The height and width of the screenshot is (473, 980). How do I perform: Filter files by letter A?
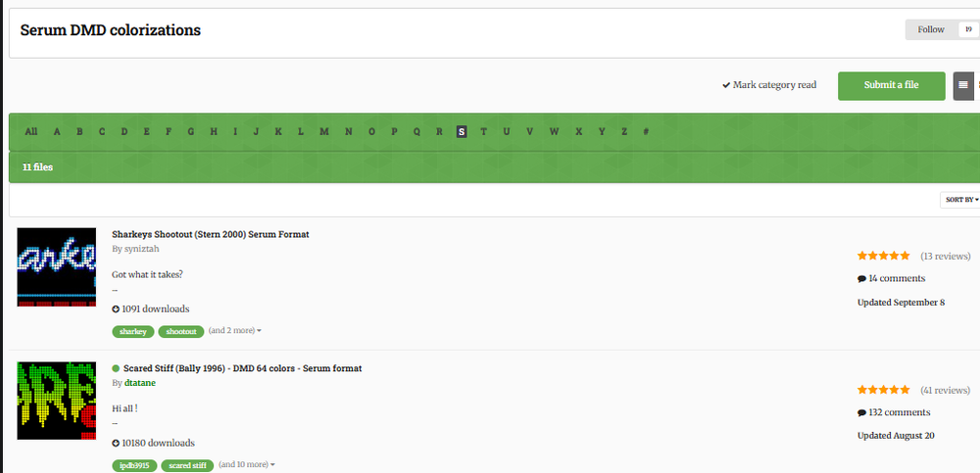tap(57, 132)
